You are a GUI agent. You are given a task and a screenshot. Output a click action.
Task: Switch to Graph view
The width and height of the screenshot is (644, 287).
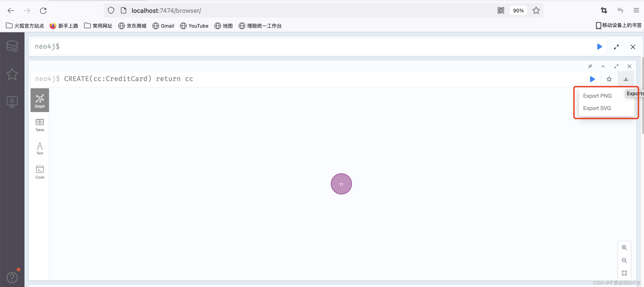(x=40, y=100)
